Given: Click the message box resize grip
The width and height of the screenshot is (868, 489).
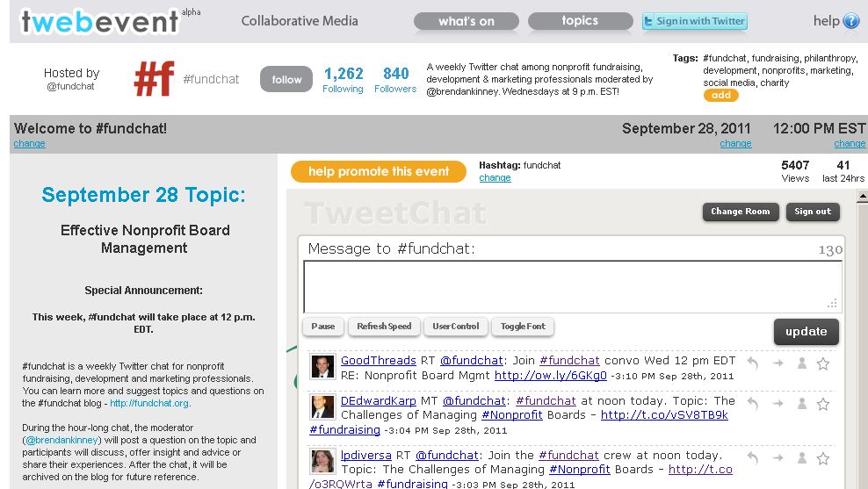Looking at the screenshot, I should [832, 303].
